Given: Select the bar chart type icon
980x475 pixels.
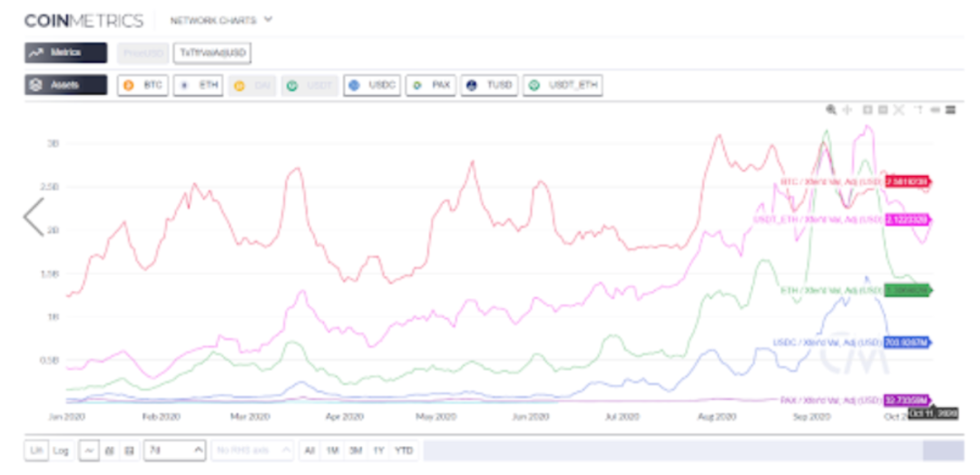Looking at the screenshot, I should coord(109,450).
